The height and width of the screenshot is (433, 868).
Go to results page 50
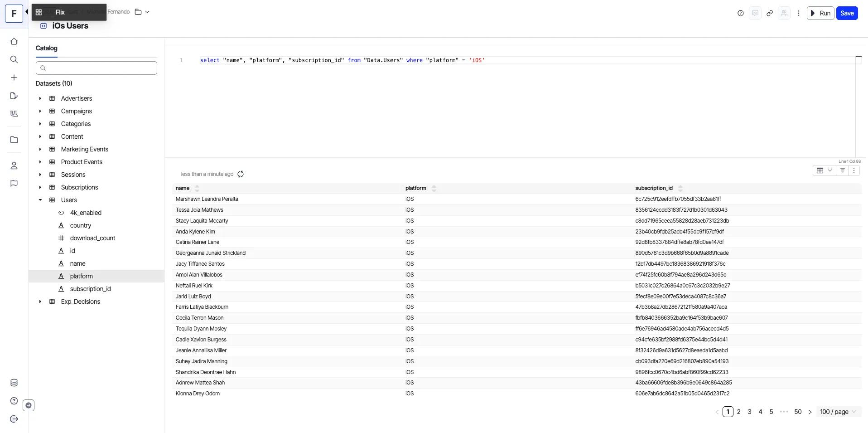(798, 412)
